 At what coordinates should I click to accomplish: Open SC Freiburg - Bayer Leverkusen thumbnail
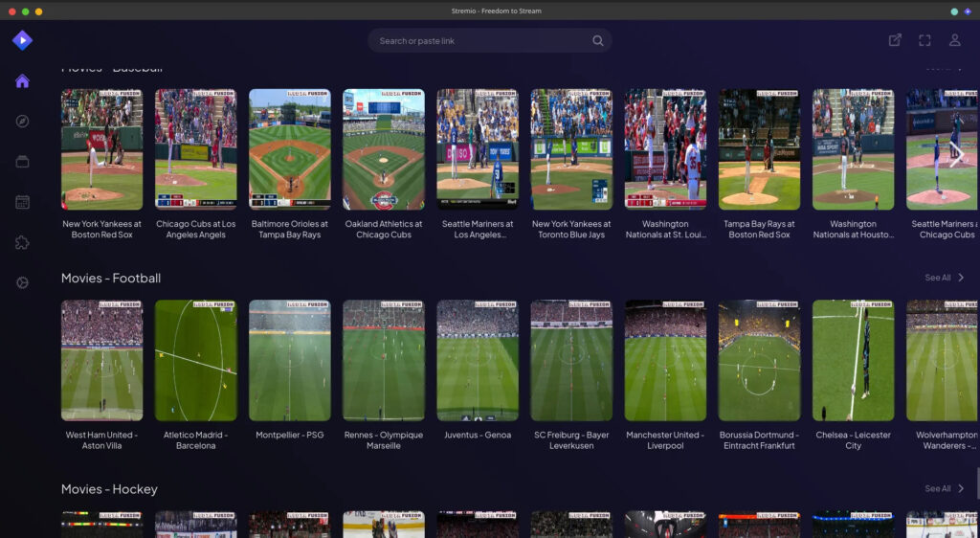click(x=571, y=361)
